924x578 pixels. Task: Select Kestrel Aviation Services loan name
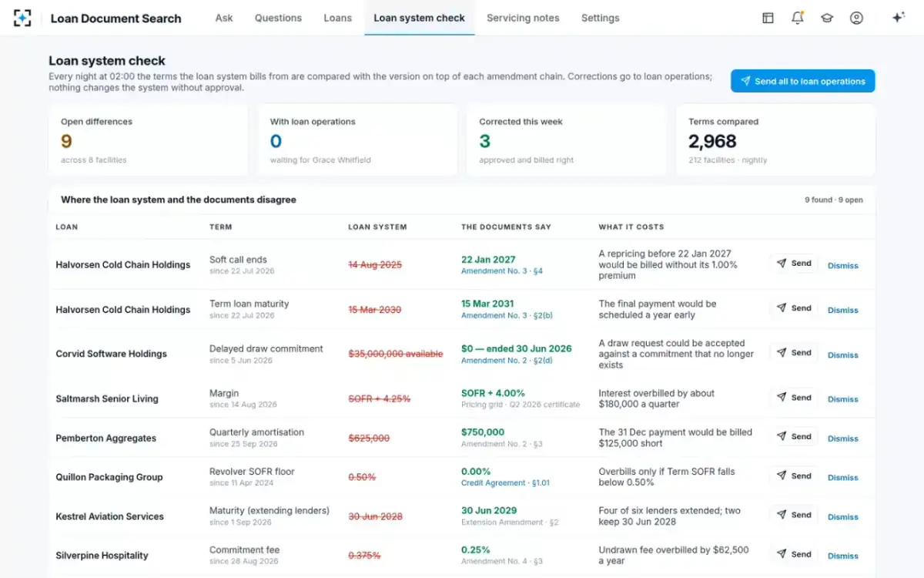pyautogui.click(x=109, y=516)
